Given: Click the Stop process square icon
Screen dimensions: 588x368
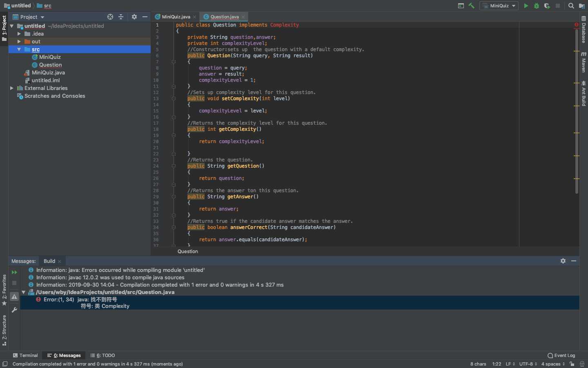Looking at the screenshot, I should [558, 6].
